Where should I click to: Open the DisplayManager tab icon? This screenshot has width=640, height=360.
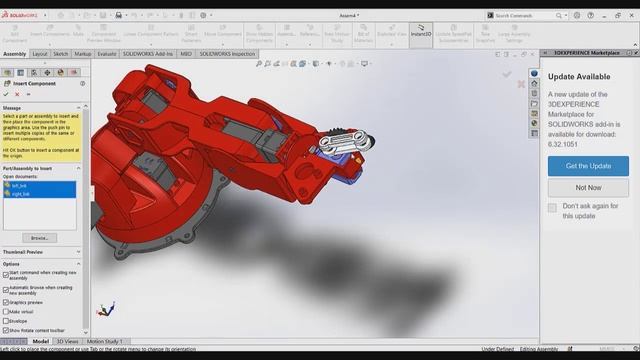(x=61, y=73)
